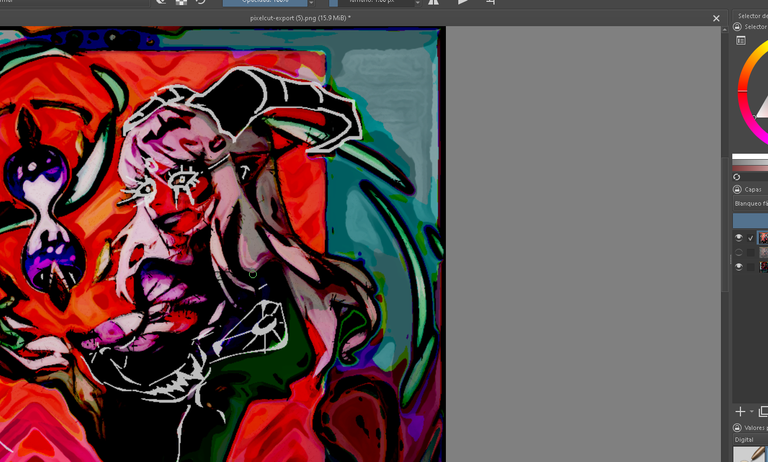Viewport: 768px width, 462px height.
Task: Lock the Valores brush presets docker
Action: 737,428
